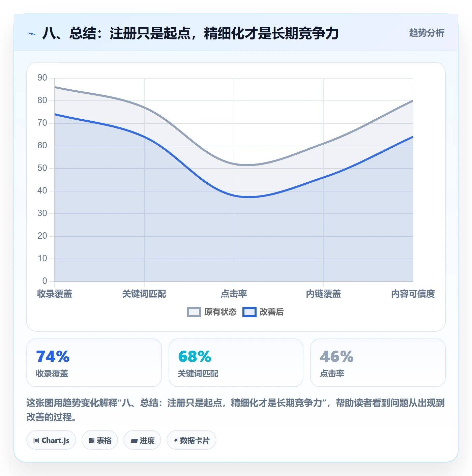Click the 改善后 legend label
Viewport: 472px width, 476px height.
[x=272, y=312]
